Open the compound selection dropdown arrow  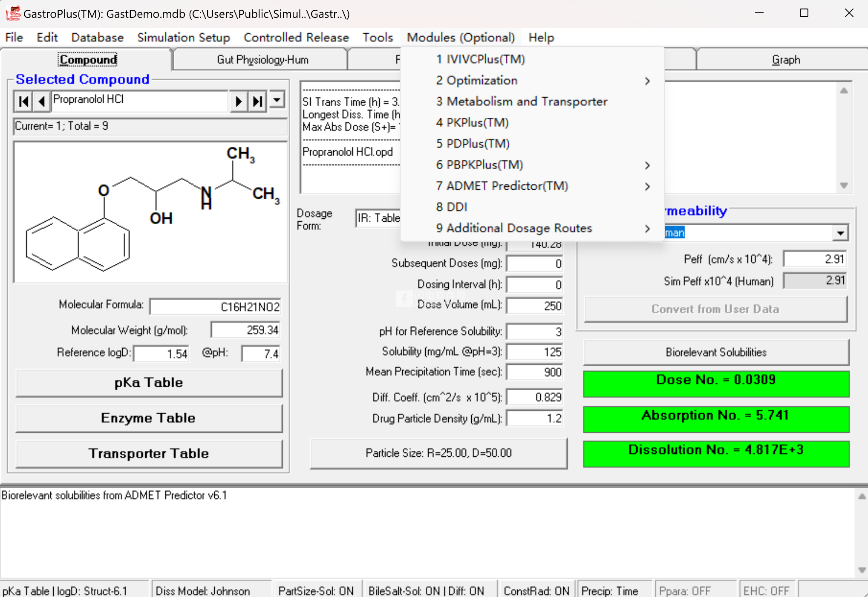[277, 100]
